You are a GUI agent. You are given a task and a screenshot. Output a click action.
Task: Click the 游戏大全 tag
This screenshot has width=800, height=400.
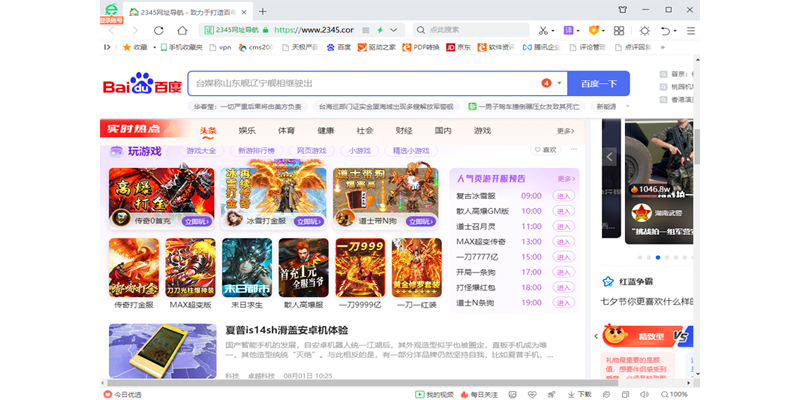pyautogui.click(x=201, y=151)
